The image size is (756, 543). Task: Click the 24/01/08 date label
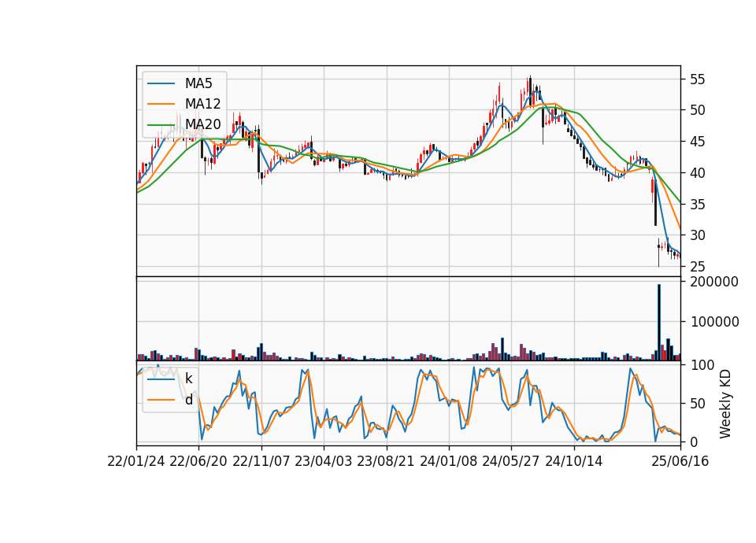448,461
